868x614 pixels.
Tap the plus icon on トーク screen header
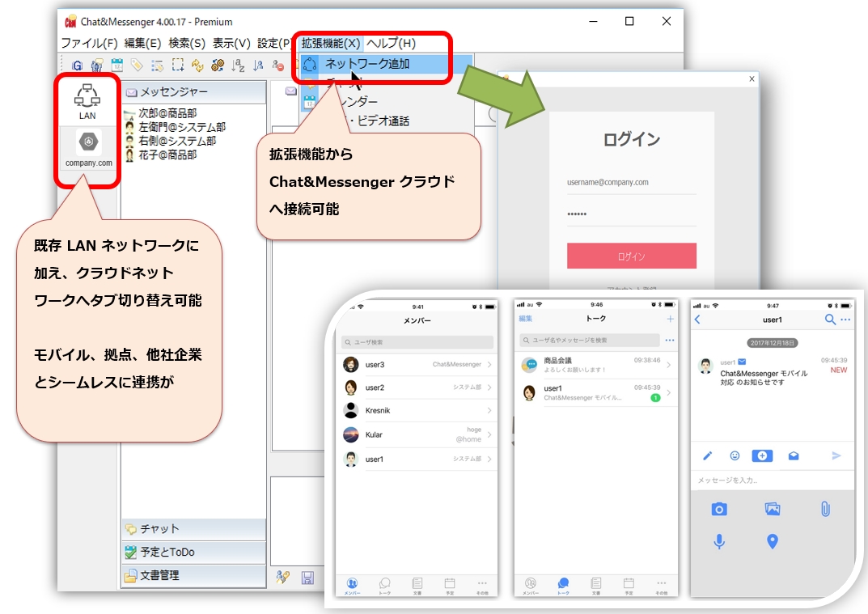pyautogui.click(x=670, y=319)
